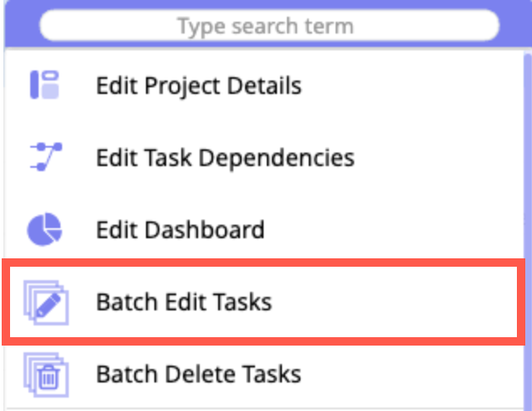The image size is (532, 411).
Task: Click the Batch Delete Tasks trash icon
Action: pyautogui.click(x=44, y=373)
